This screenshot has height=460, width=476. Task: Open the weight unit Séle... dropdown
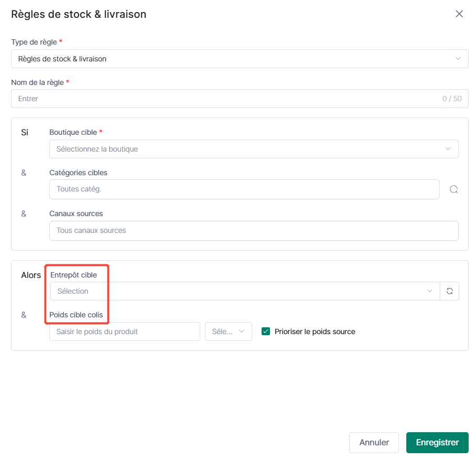point(228,331)
